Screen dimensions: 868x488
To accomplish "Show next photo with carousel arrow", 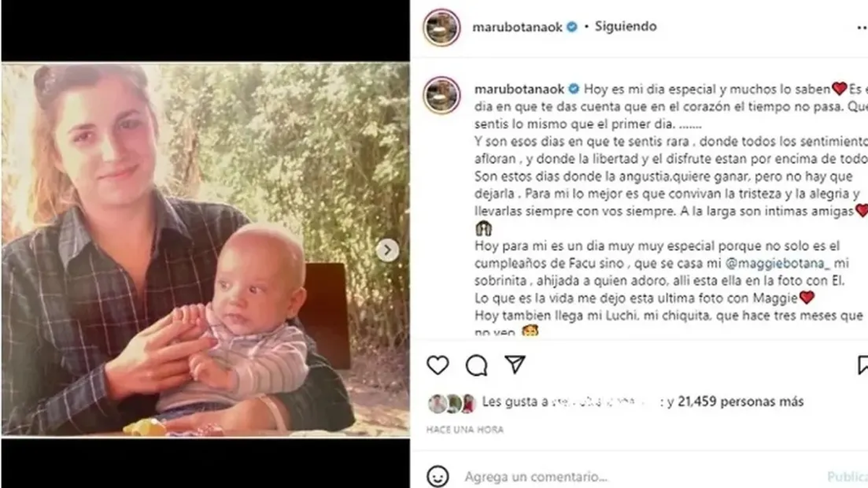I will point(388,250).
